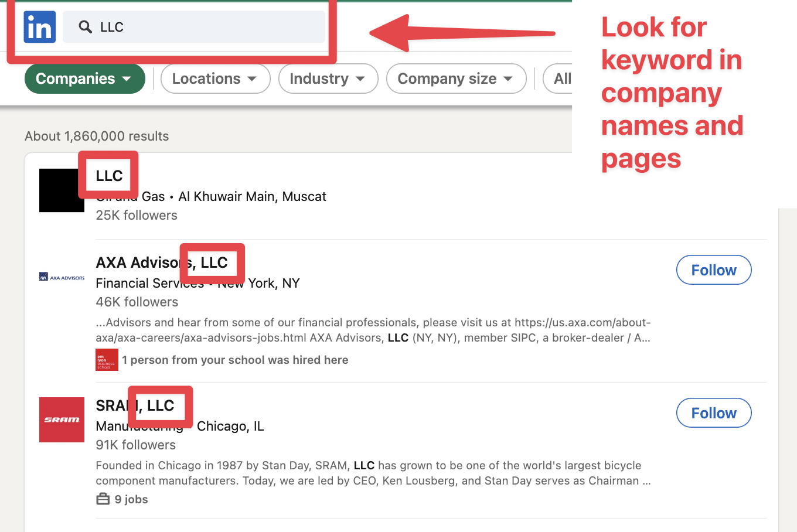The width and height of the screenshot is (797, 532).
Task: Follow SRAM, LLC
Action: tap(713, 412)
